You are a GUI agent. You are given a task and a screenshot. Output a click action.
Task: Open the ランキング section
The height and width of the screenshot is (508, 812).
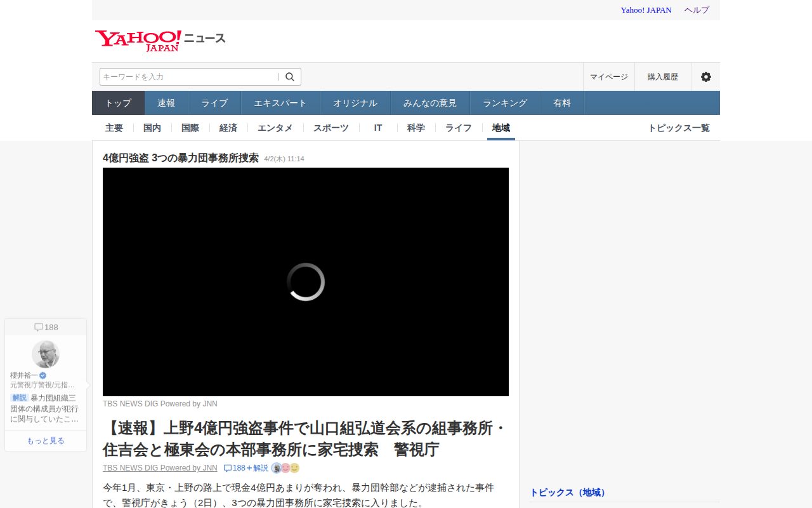pos(504,102)
